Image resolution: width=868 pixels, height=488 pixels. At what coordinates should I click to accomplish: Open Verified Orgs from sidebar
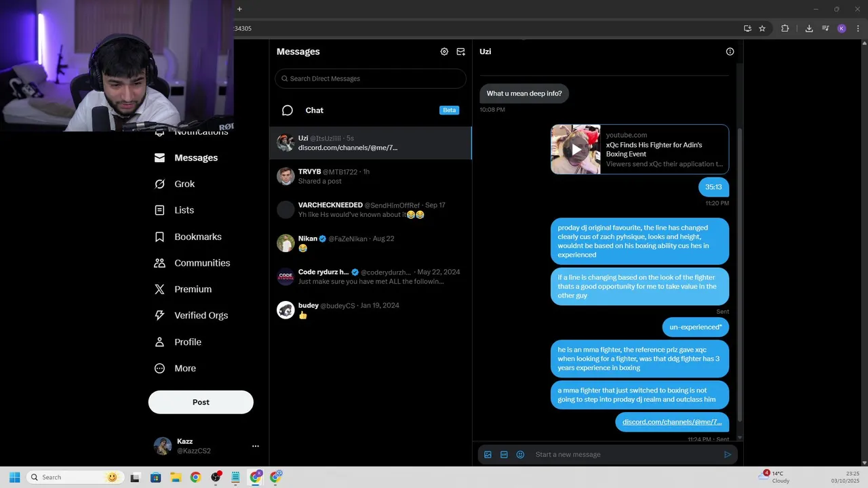(192, 315)
